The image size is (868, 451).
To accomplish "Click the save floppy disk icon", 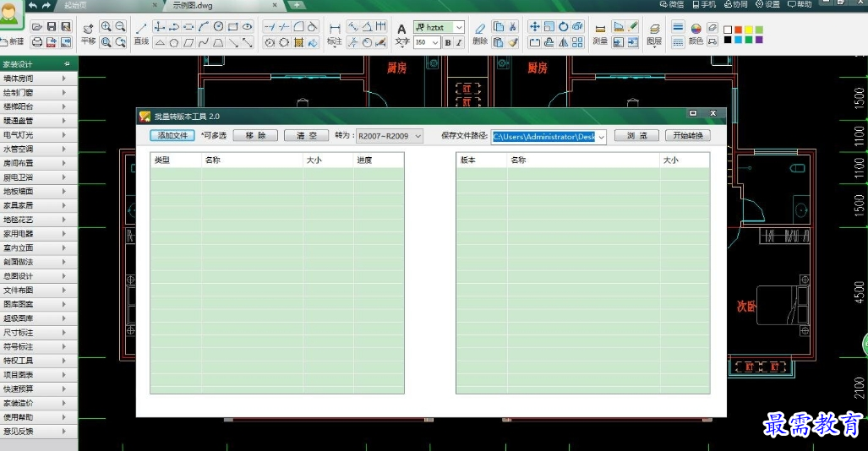I will [x=52, y=26].
